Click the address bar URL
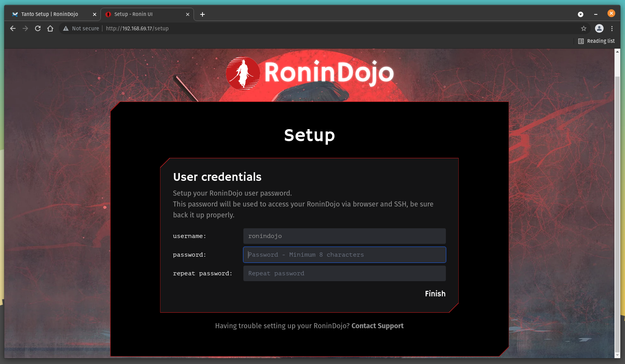625x364 pixels. (x=137, y=28)
